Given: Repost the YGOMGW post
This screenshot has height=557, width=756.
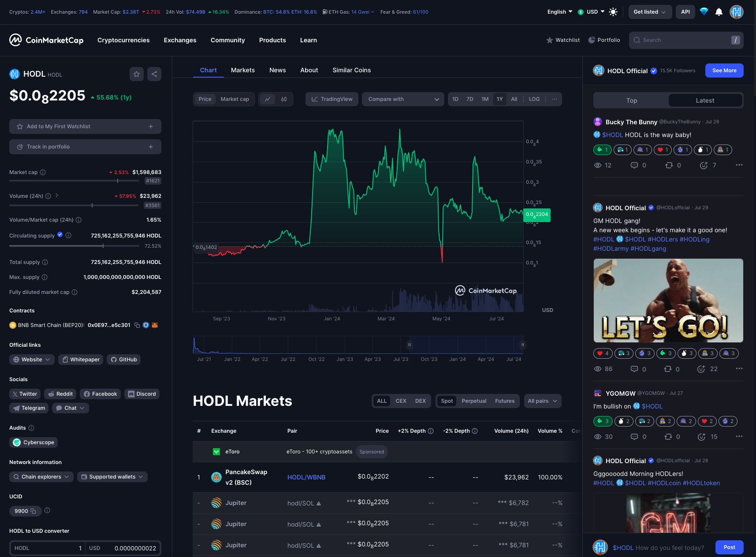Looking at the screenshot, I should pyautogui.click(x=668, y=437).
